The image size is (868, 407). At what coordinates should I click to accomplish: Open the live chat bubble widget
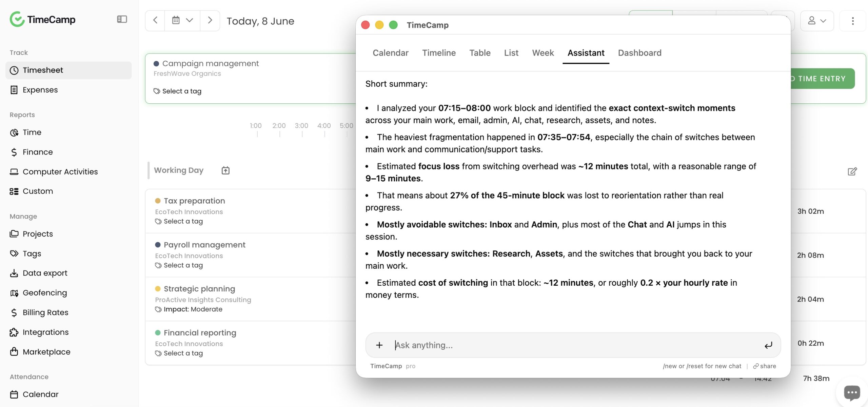click(852, 393)
